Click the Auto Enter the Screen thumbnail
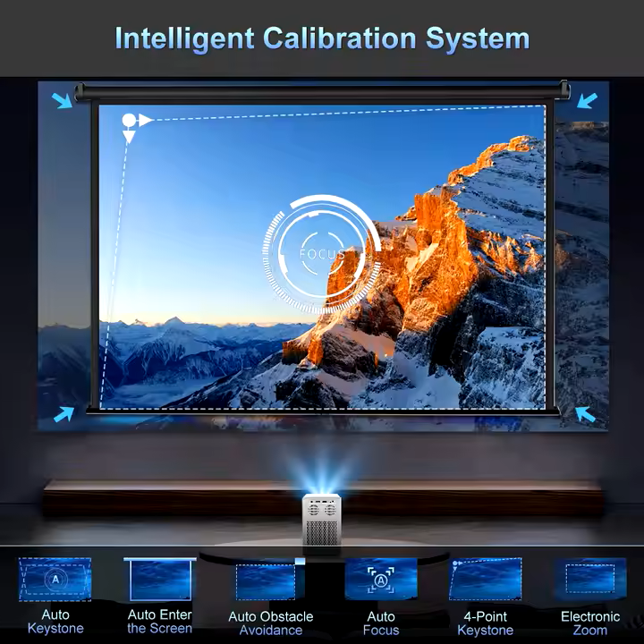This screenshot has width=644, height=644. pos(159,579)
